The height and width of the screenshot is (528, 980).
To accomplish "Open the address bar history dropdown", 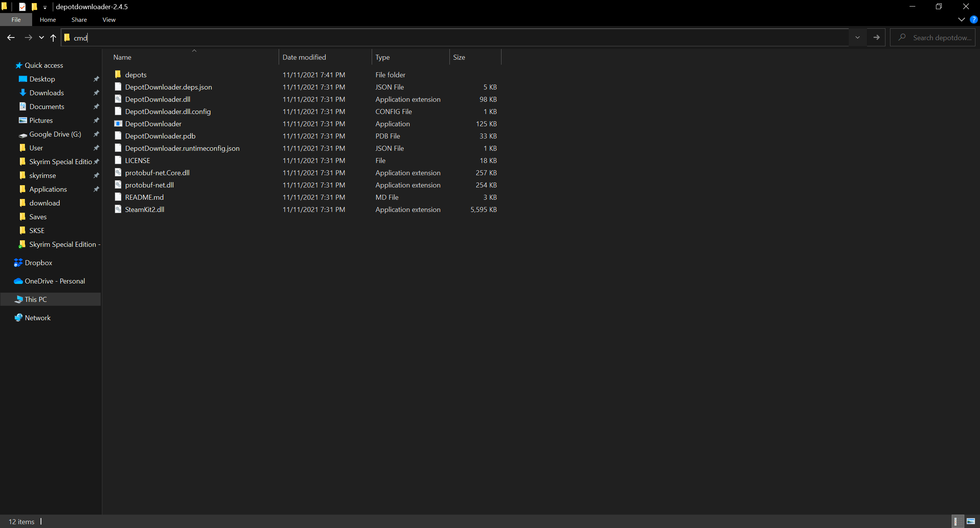I will [x=857, y=37].
